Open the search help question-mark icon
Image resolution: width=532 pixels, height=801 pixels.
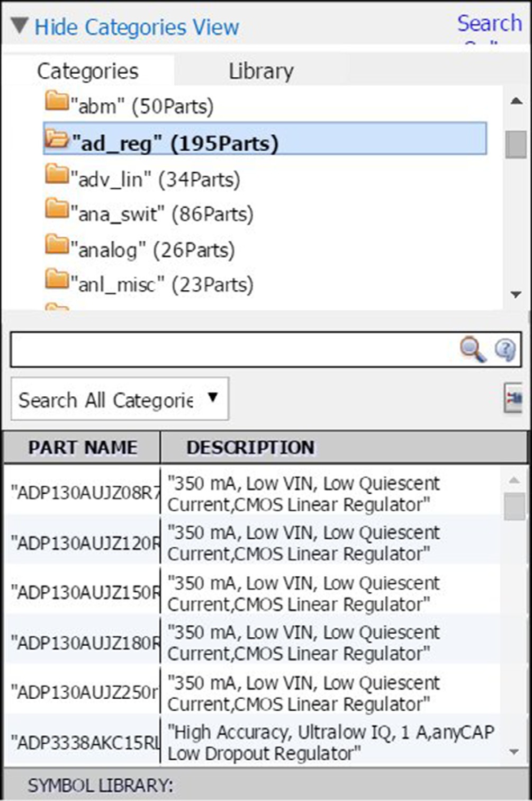click(506, 350)
